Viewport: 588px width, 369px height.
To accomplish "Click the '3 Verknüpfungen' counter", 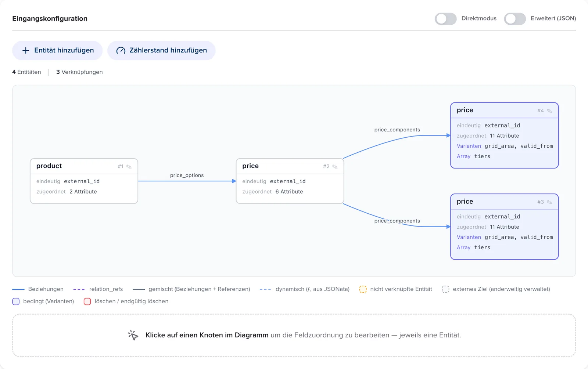I will (79, 72).
